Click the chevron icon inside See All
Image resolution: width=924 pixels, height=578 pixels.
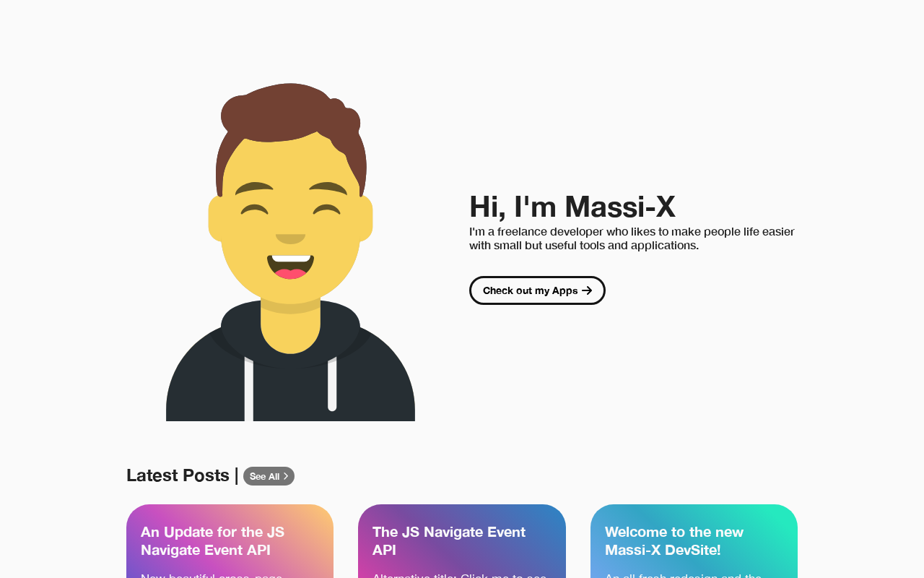pos(286,476)
